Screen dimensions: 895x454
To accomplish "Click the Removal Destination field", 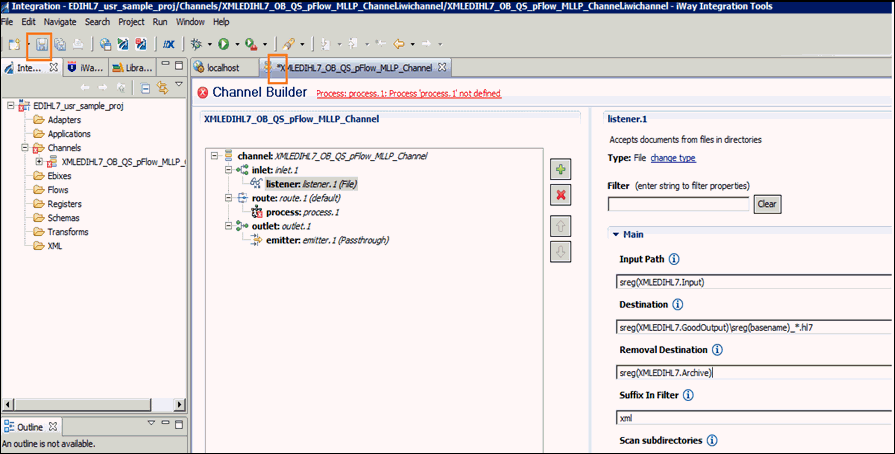I will coord(753,373).
